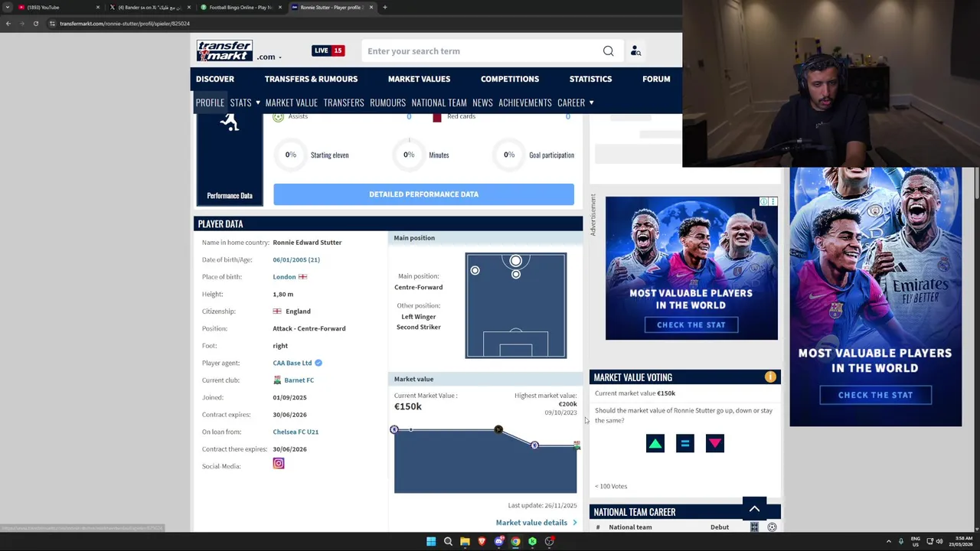
Task: Vote market value up with green arrow
Action: pos(655,443)
